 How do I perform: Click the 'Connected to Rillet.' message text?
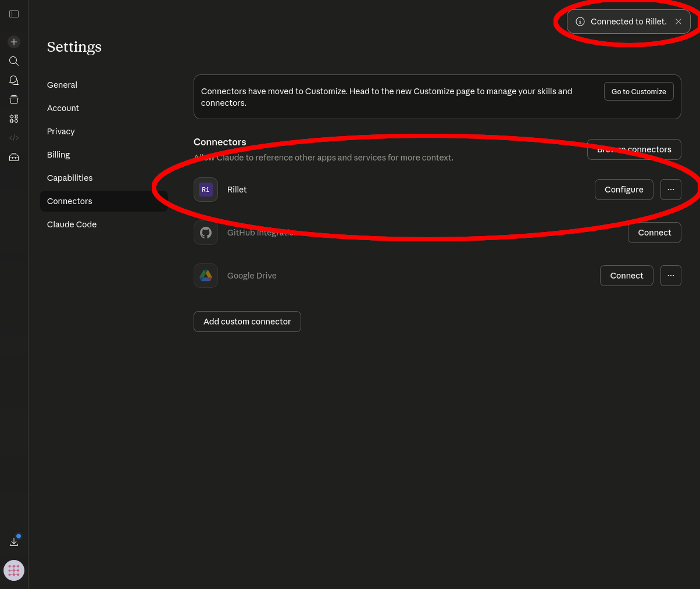coord(628,22)
